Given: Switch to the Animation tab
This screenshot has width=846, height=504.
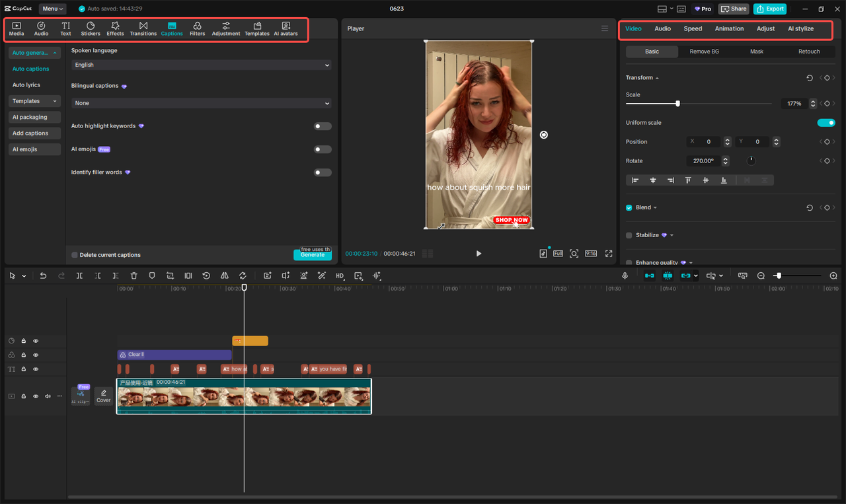Looking at the screenshot, I should click(x=729, y=28).
